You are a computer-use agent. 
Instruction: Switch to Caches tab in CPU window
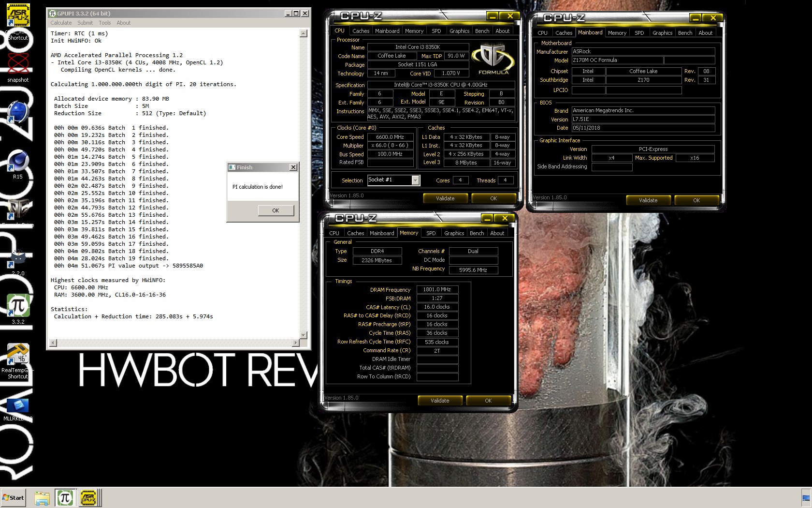click(361, 31)
